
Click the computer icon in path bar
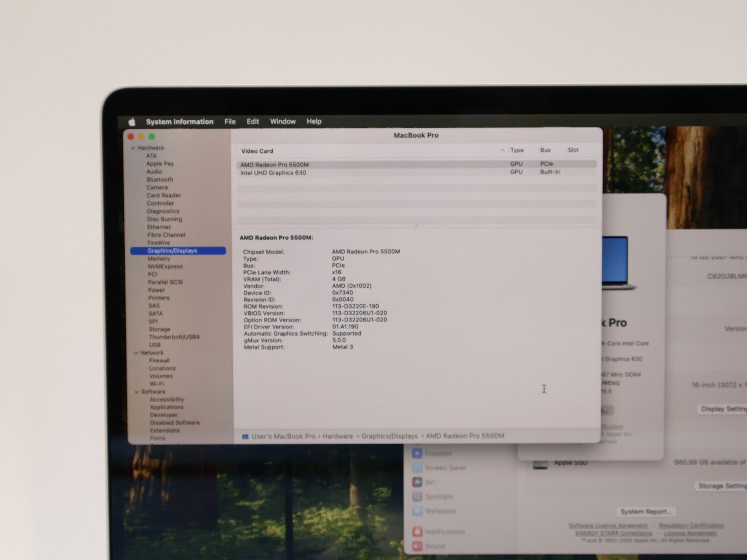[245, 437]
